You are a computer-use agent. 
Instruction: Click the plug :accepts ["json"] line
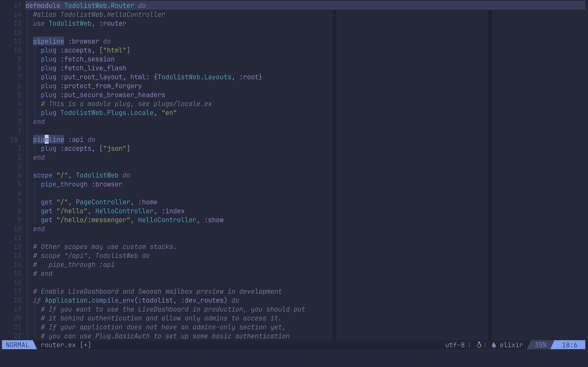click(85, 148)
